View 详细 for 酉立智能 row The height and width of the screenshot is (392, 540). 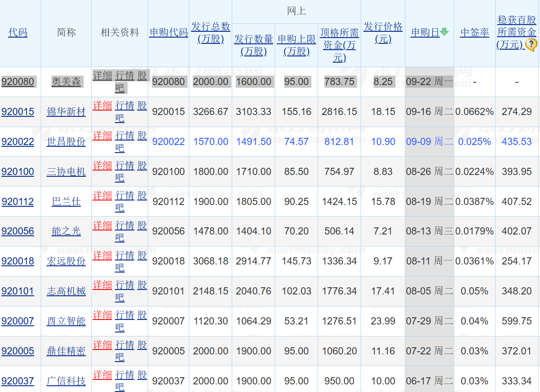click(102, 315)
